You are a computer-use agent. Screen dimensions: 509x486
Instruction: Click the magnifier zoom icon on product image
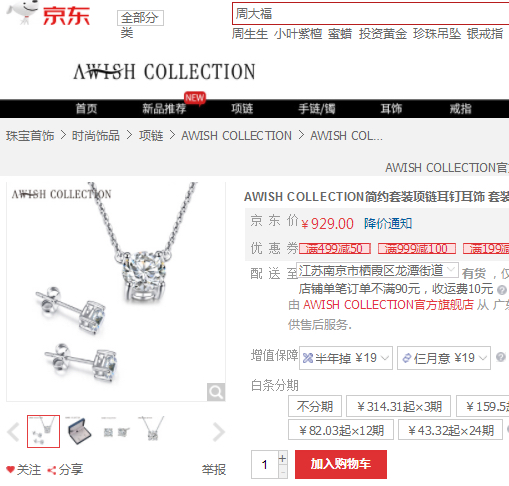(216, 392)
